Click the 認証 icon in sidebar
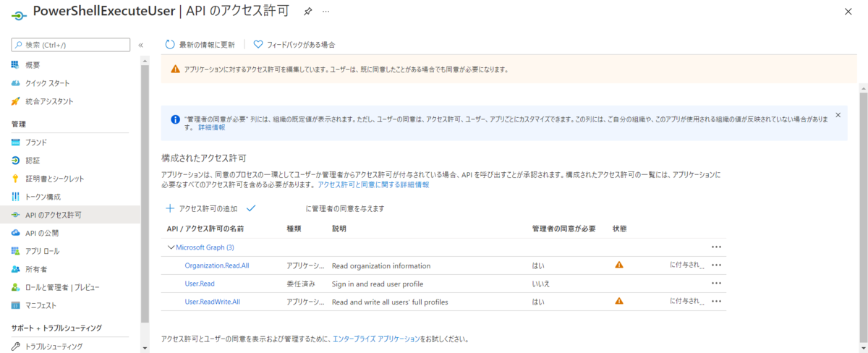 [16, 161]
